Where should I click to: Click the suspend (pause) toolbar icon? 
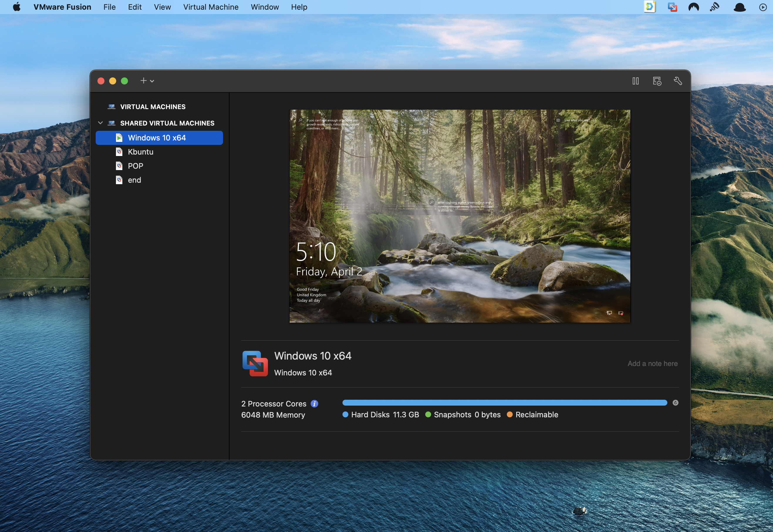pyautogui.click(x=635, y=81)
